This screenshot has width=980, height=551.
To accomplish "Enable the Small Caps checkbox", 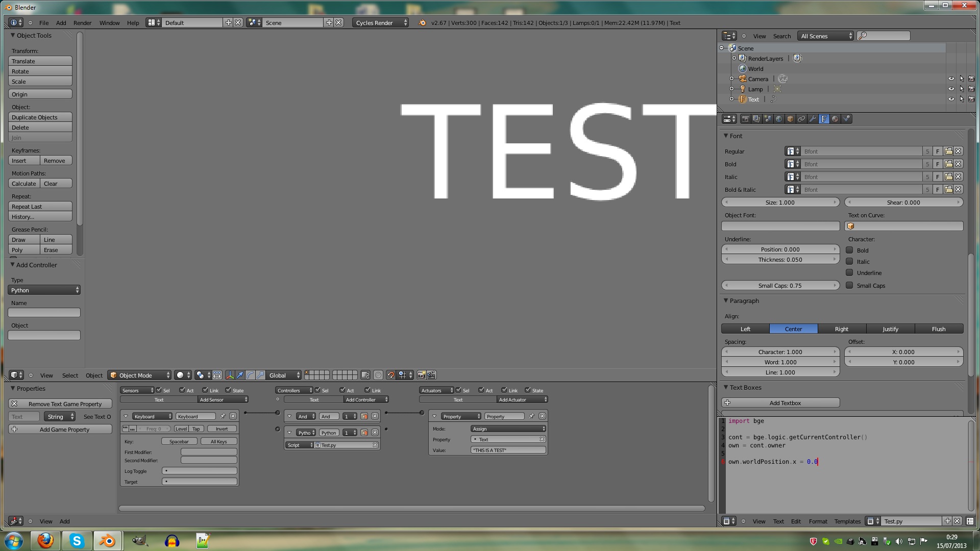I will pyautogui.click(x=849, y=285).
